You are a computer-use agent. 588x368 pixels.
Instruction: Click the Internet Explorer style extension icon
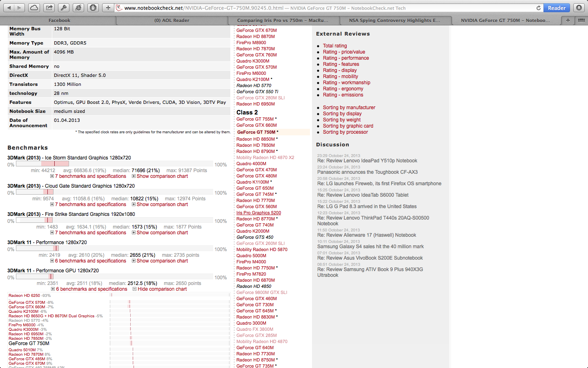tap(78, 8)
